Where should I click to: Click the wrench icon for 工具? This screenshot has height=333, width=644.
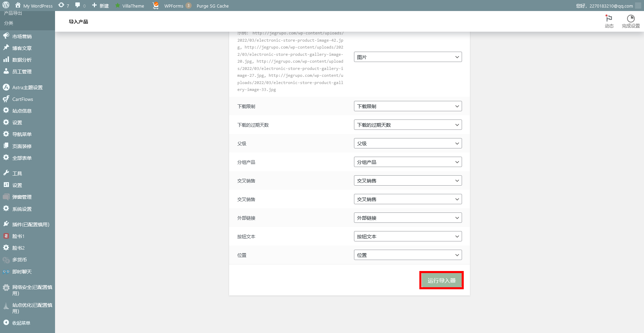pos(6,173)
